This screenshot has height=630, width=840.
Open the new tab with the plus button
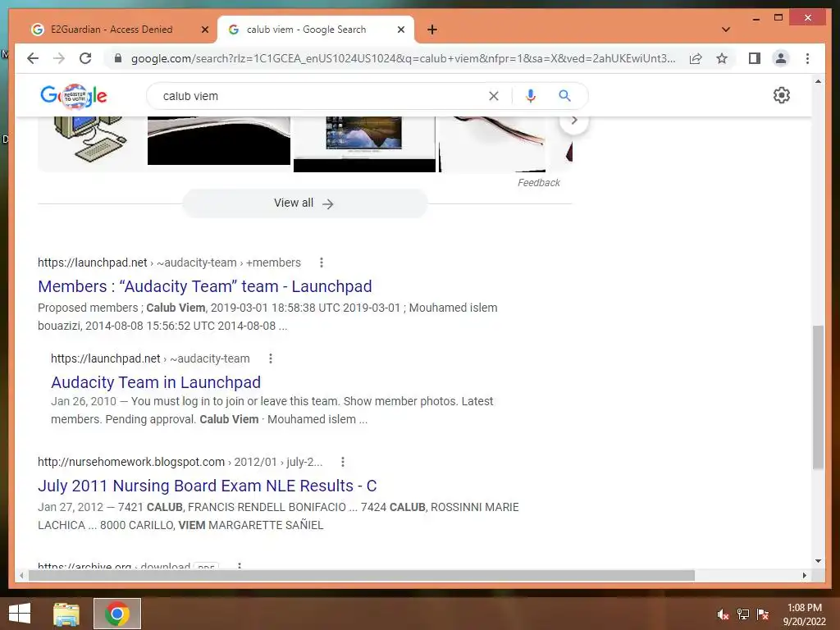click(x=432, y=30)
